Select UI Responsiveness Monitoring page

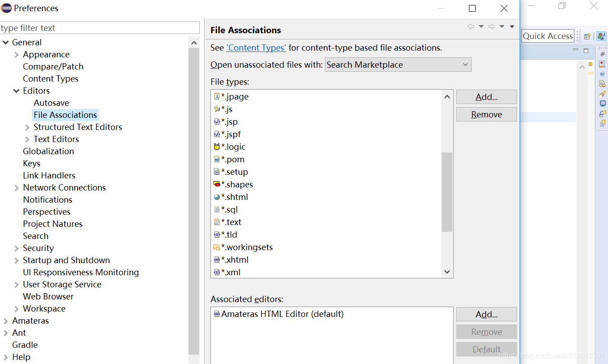tap(81, 272)
